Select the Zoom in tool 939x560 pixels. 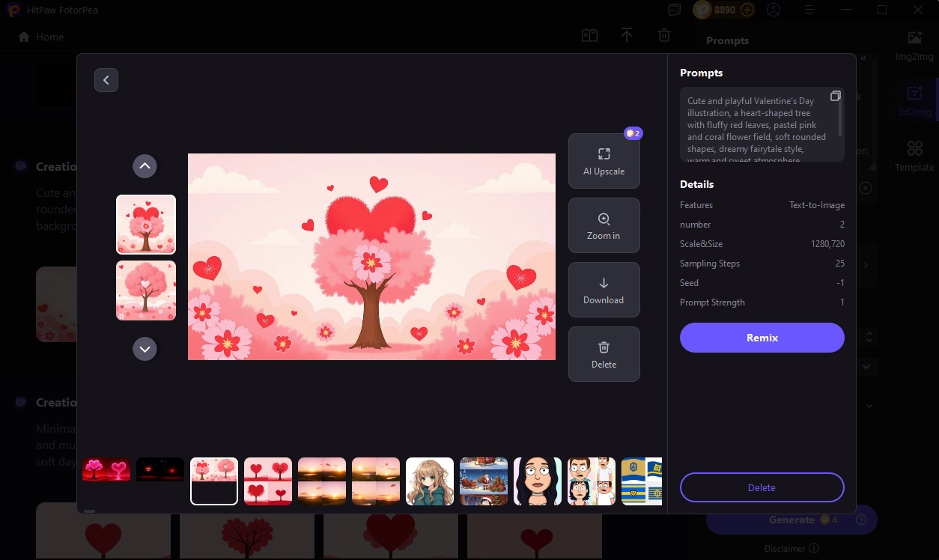point(604,225)
